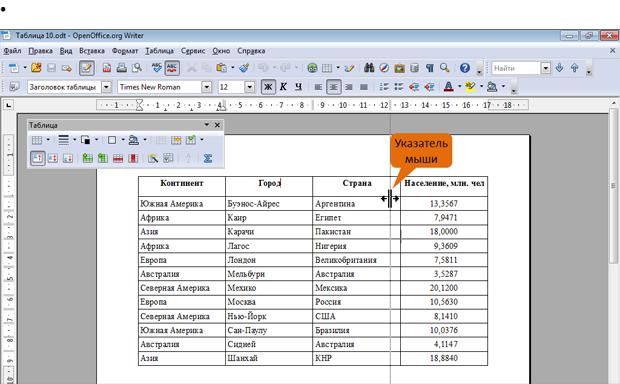The width and height of the screenshot is (620, 384).
Task: Toggle centered alignment
Action: 334,87
